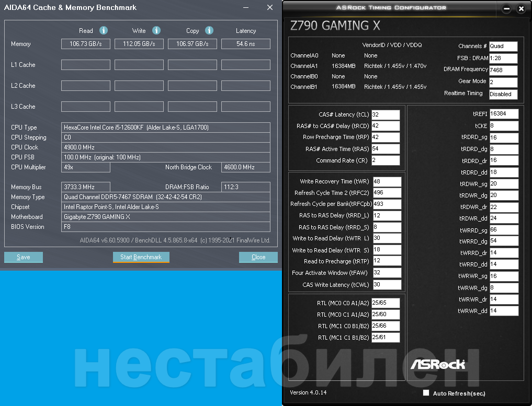This screenshot has width=532, height=406.
Task: Click the DRAM Frequency field 7468
Action: click(x=503, y=70)
